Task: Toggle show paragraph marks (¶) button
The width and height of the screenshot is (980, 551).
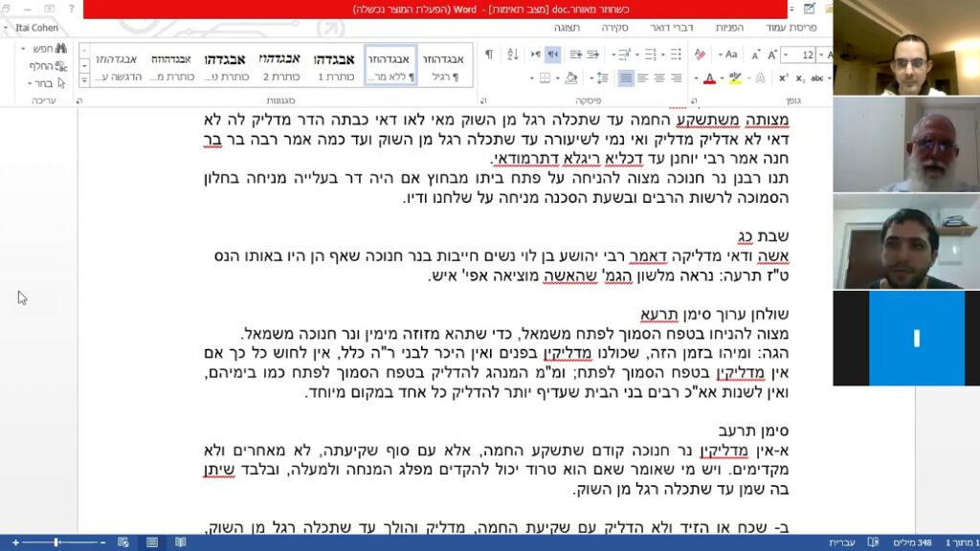Action: pyautogui.click(x=489, y=55)
